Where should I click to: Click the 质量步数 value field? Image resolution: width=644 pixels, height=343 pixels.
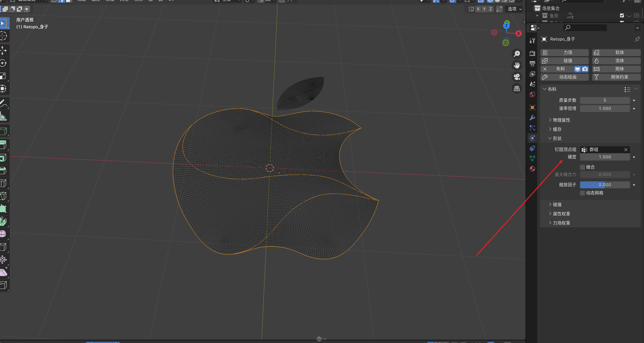605,100
